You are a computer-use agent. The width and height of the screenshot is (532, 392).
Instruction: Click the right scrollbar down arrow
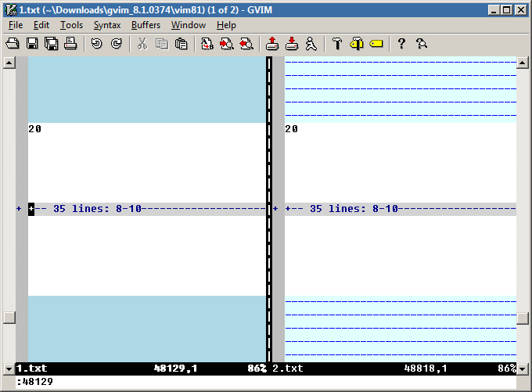[x=523, y=369]
